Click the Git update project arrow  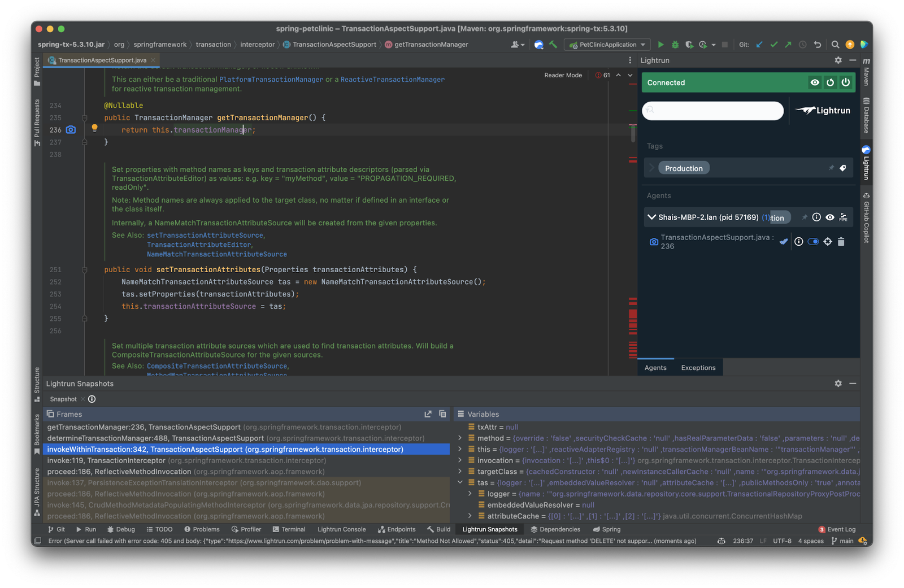coord(759,45)
